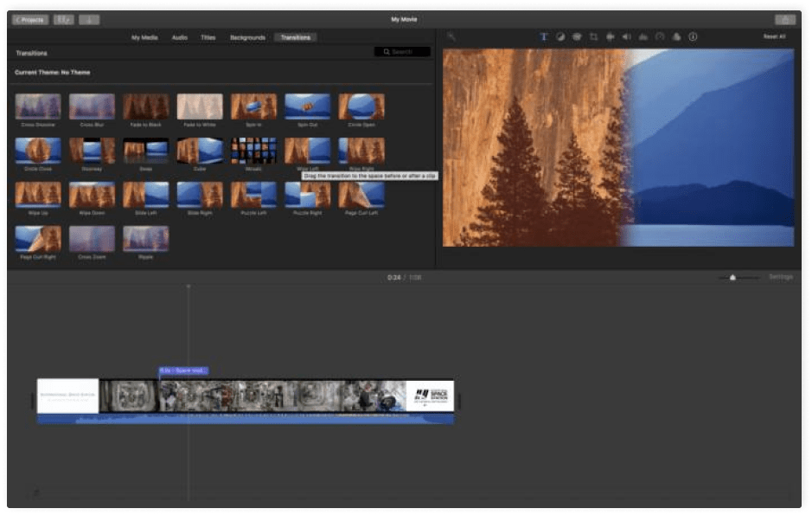Select the Mosaic transition
This screenshot has height=515, width=812.
(253, 151)
